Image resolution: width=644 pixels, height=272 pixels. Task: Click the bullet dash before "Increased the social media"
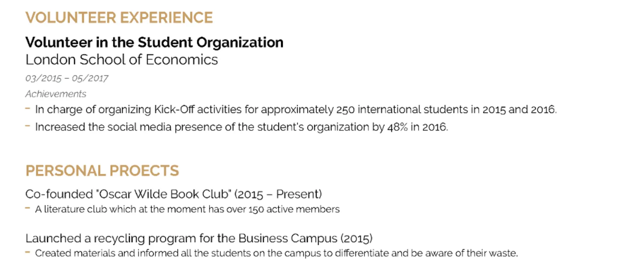(28, 126)
